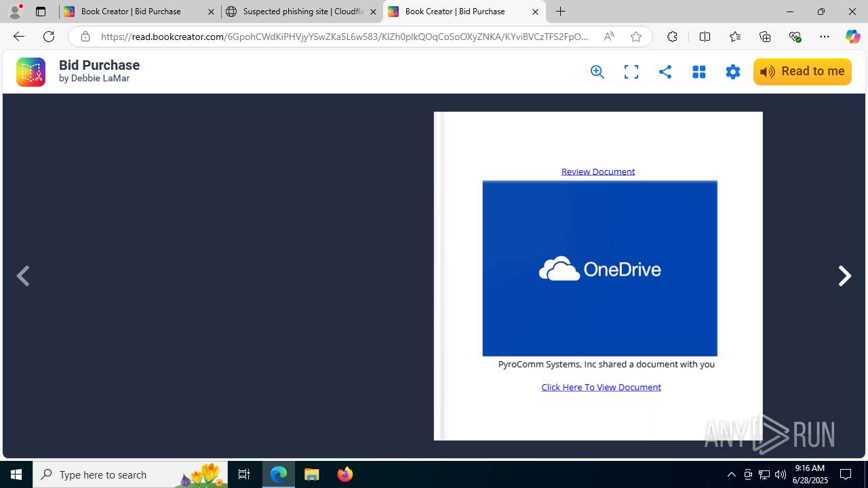Activate Read aloud in address bar

609,37
